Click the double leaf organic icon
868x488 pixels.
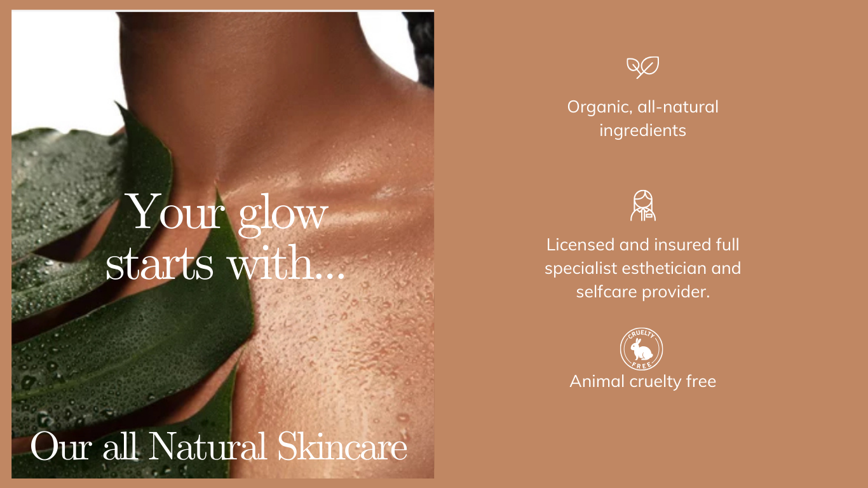click(642, 67)
